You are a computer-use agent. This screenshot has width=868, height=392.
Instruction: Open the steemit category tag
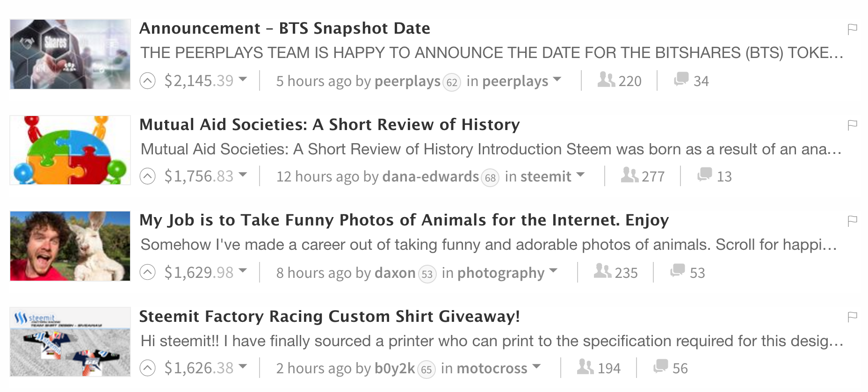pos(546,176)
